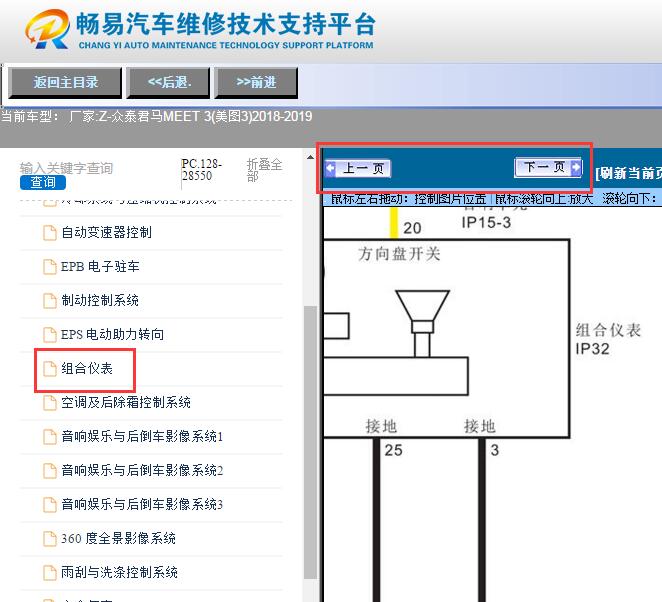Viewport: 662px width, 602px height.
Task: Click the speaker symbol in the diagram
Action: pyautogui.click(x=422, y=324)
